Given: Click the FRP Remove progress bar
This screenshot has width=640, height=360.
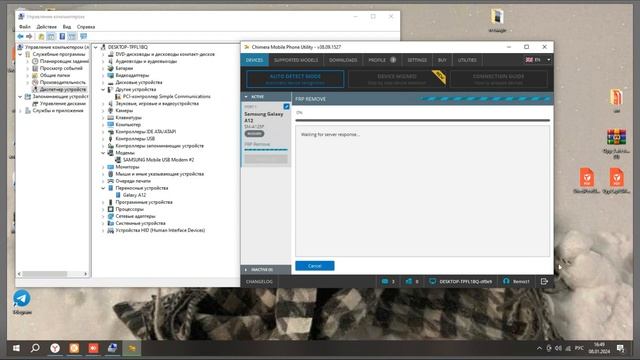Looking at the screenshot, I should (422, 120).
